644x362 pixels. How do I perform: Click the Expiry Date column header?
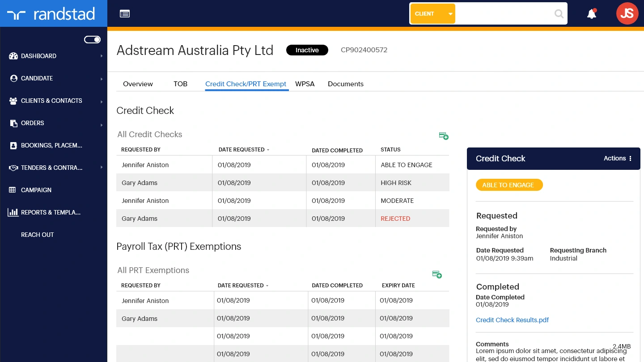pyautogui.click(x=398, y=286)
